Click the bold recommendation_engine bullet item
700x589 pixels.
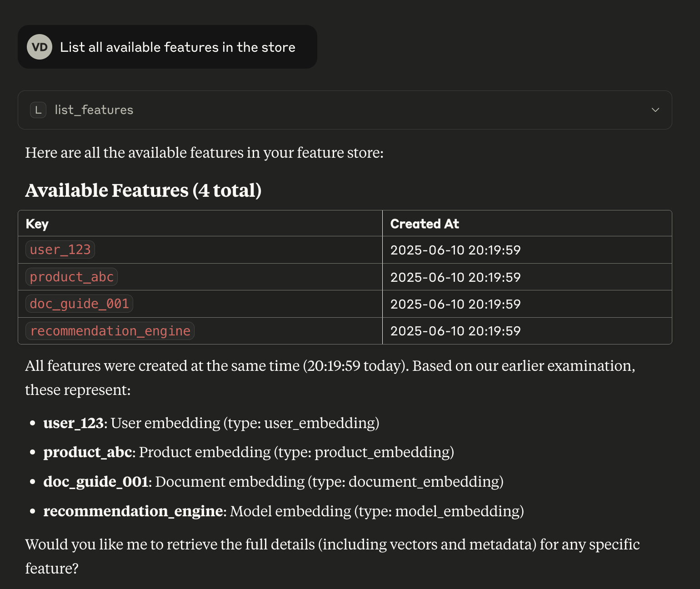click(133, 511)
